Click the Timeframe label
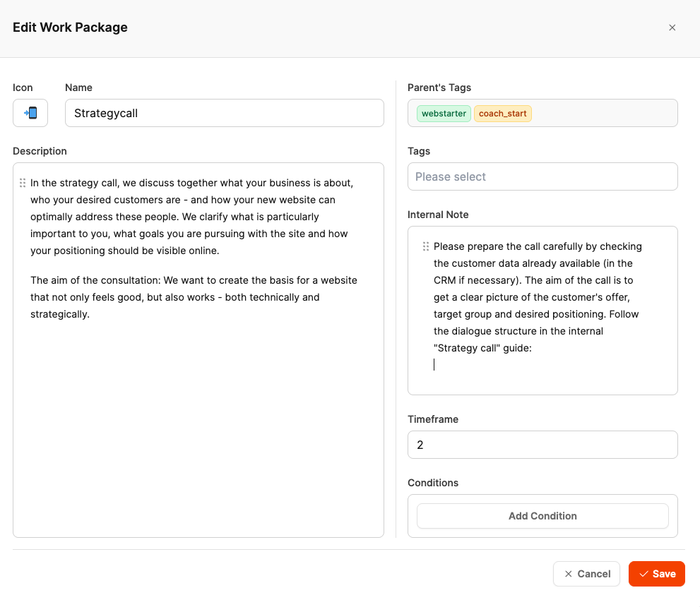This screenshot has height=607, width=700. pyautogui.click(x=433, y=419)
